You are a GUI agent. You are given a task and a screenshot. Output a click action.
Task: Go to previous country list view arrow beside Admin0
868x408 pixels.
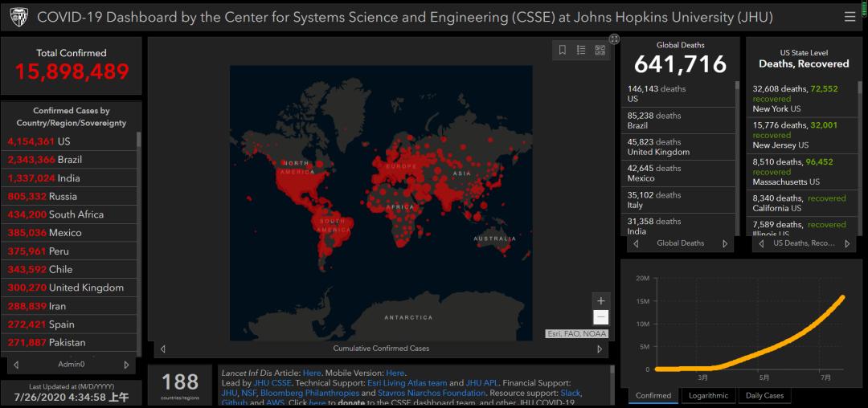[16, 365]
